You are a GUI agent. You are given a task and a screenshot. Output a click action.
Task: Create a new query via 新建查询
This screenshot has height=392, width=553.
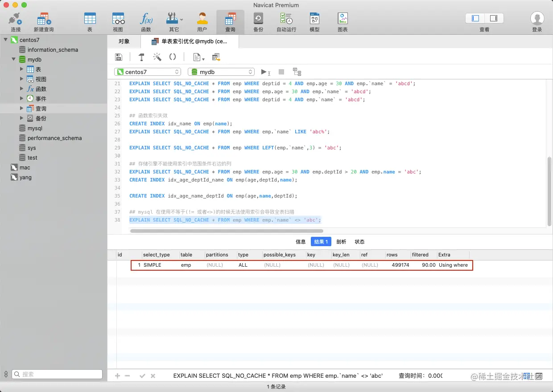[44, 22]
